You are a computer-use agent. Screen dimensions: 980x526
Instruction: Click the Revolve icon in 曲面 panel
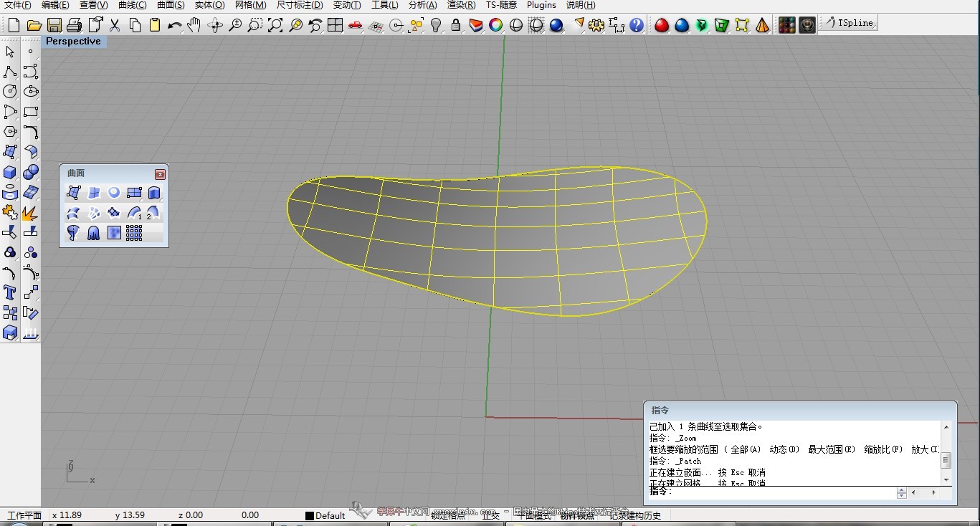73,233
